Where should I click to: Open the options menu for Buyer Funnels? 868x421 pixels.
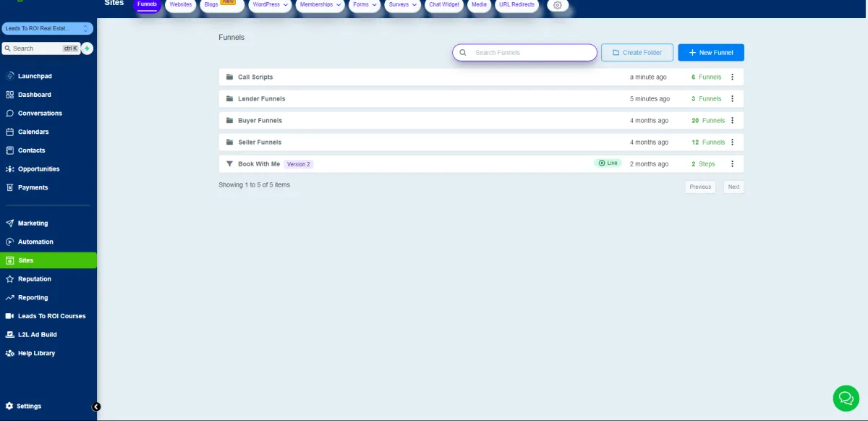point(732,120)
